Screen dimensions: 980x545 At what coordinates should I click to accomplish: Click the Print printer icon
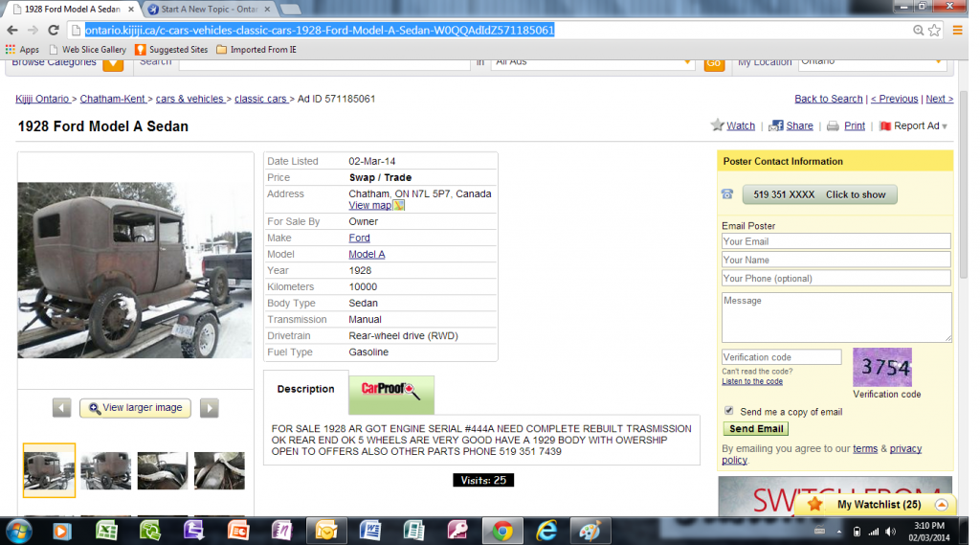click(x=833, y=125)
